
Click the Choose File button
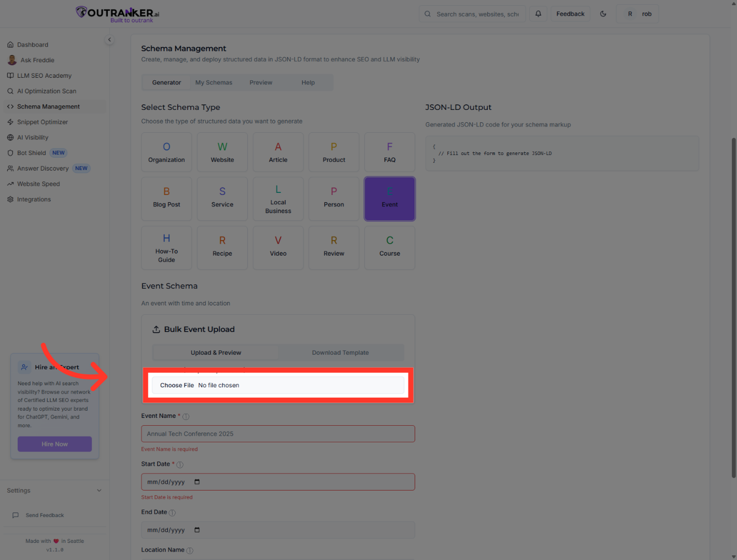[x=177, y=385]
